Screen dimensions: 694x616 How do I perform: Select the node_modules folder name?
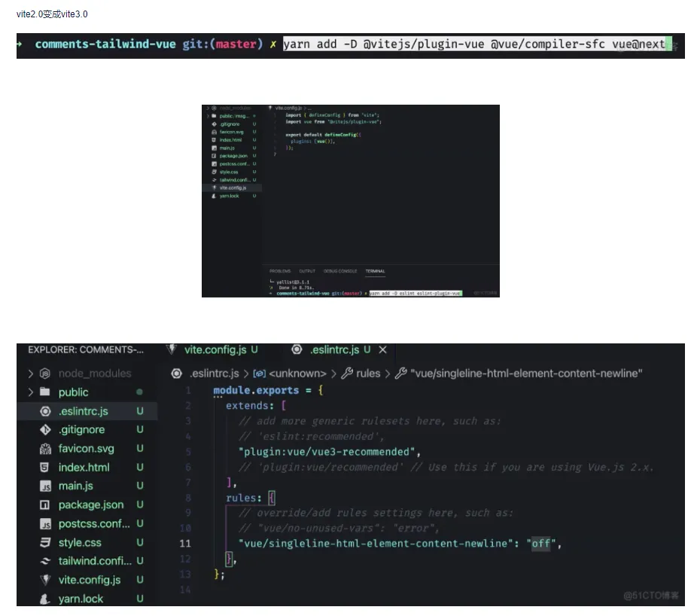coord(95,374)
